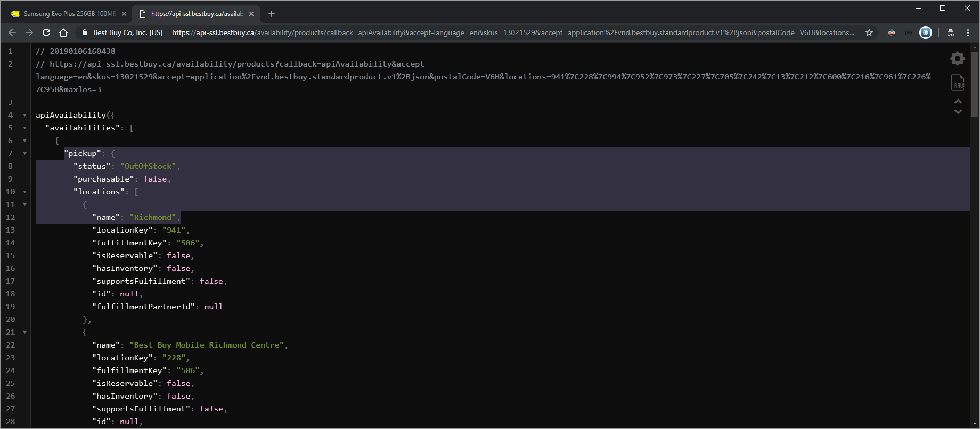
Task: Click the timestamp comment 20190106160438
Action: click(x=83, y=51)
